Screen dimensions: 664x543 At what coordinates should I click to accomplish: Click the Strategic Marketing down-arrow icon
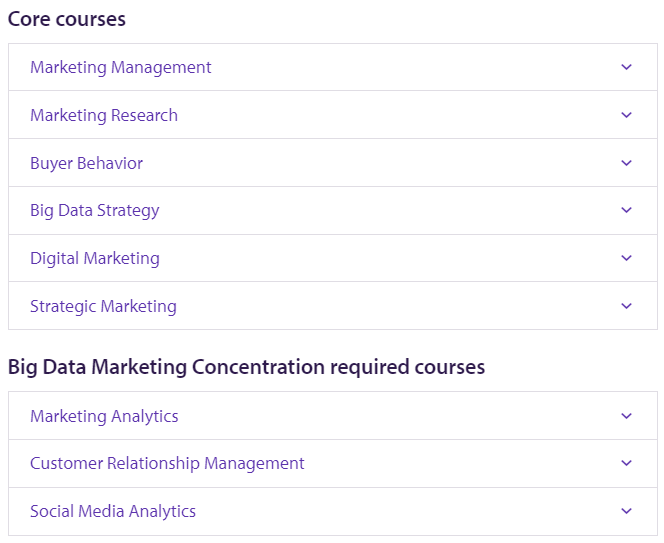coord(627,306)
